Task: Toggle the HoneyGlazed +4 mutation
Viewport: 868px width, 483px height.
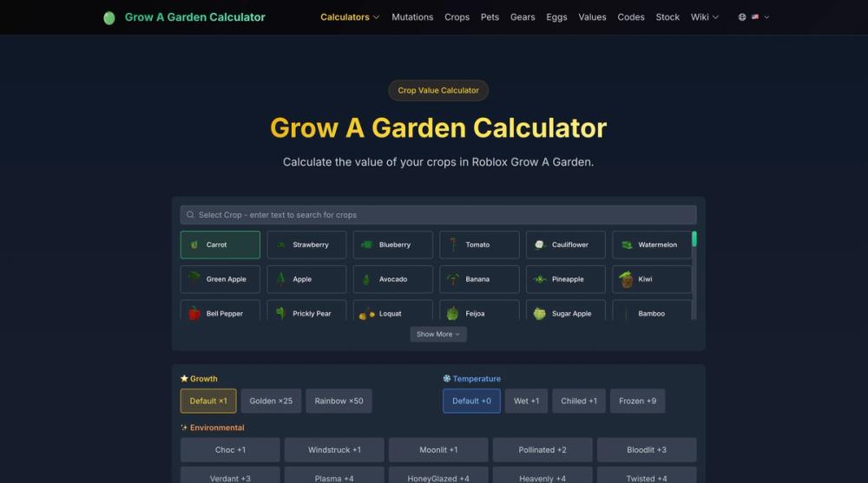Action: [x=438, y=475]
